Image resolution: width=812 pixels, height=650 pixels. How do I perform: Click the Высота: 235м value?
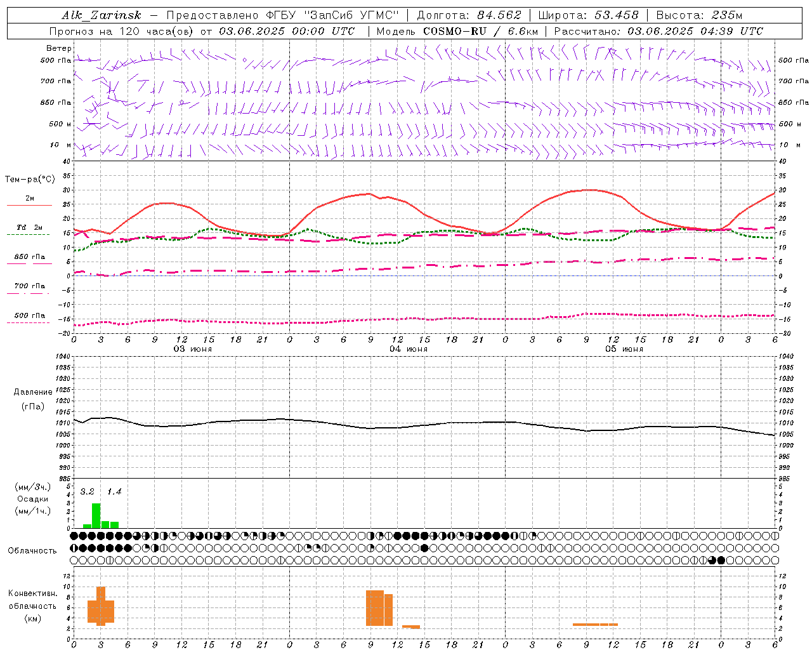pos(699,15)
